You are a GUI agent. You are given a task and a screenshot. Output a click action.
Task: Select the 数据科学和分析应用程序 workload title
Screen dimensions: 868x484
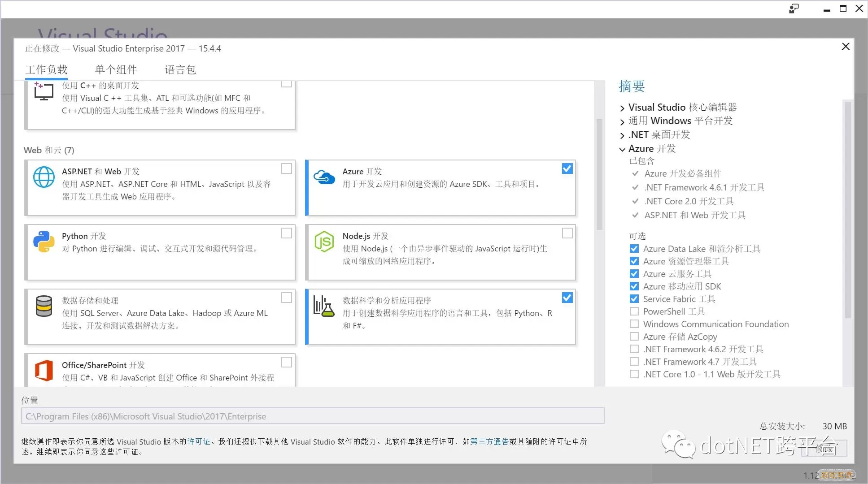pyautogui.click(x=387, y=301)
